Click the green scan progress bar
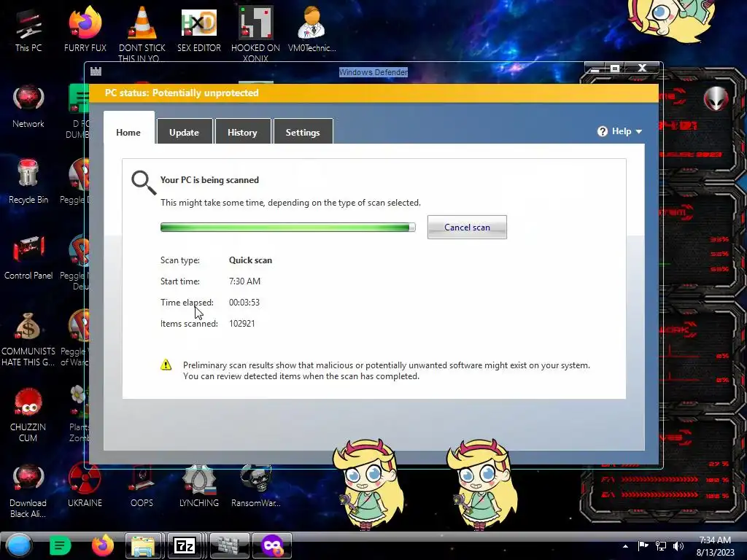 [x=287, y=227]
